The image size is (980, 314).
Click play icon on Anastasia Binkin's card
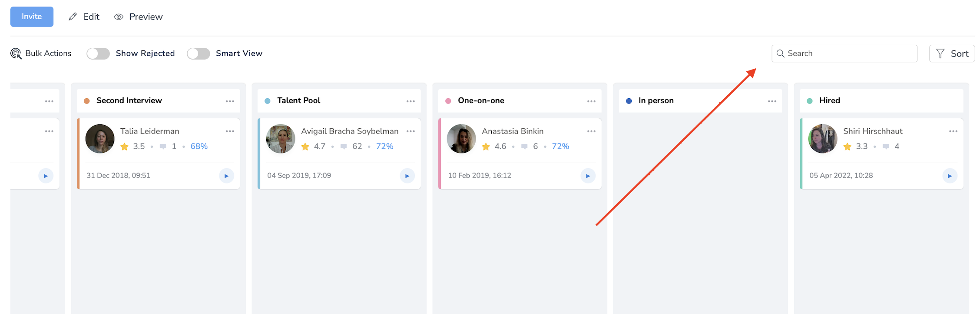588,176
